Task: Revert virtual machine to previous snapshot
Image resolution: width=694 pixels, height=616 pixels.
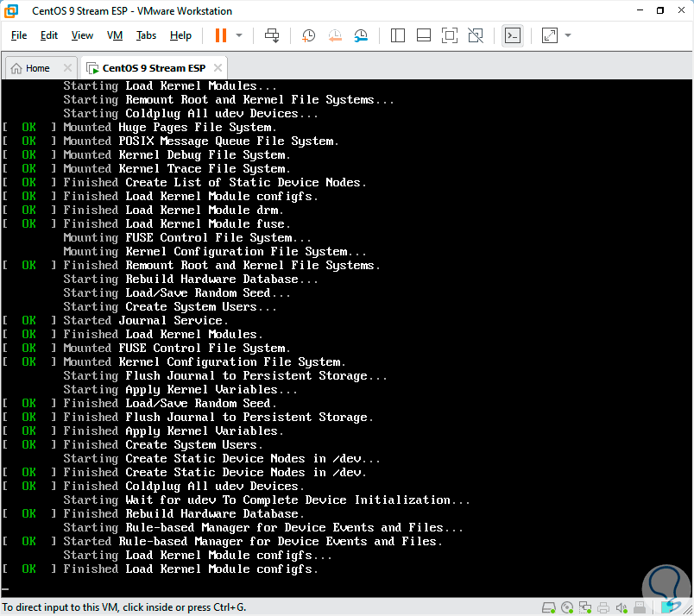Action: 335,35
